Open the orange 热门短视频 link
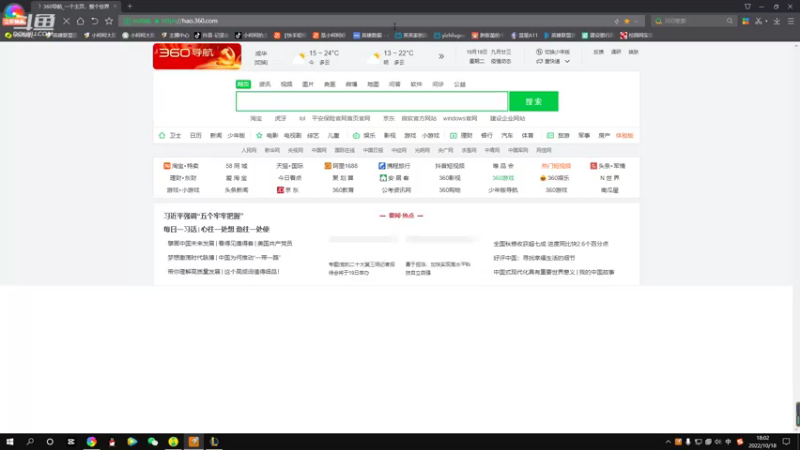Viewport: 800px width, 450px height. point(556,166)
